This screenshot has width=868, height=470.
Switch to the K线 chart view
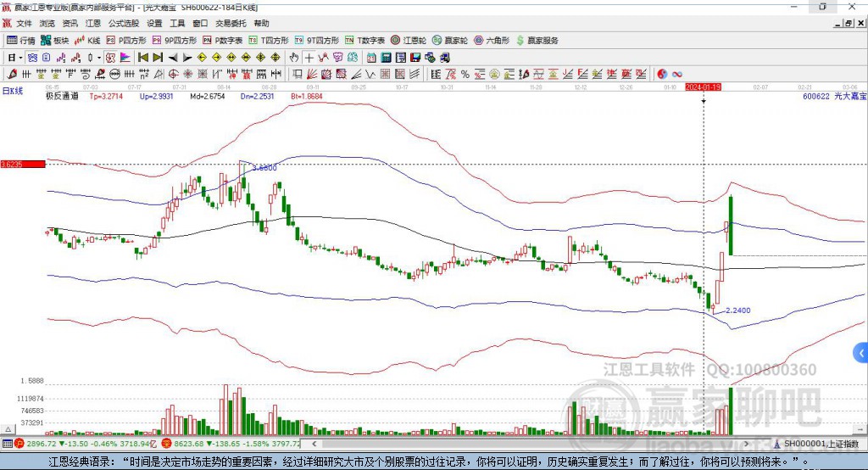pyautogui.click(x=87, y=41)
